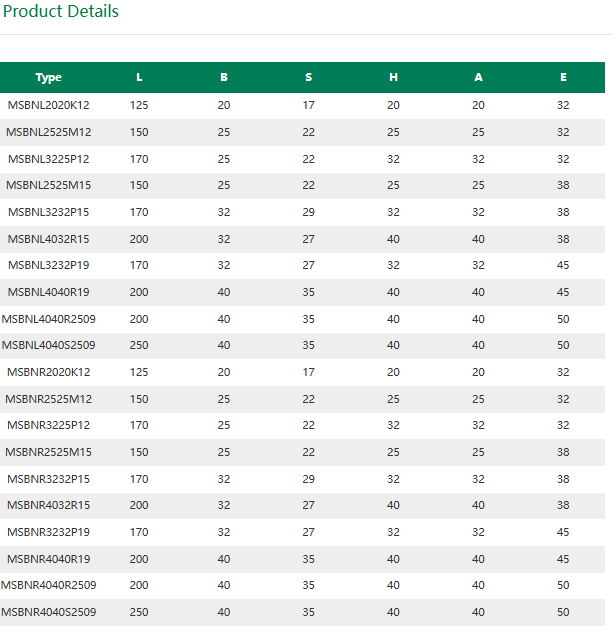Select the MSBNR2525M15 row label
613x640 pixels.
point(49,452)
